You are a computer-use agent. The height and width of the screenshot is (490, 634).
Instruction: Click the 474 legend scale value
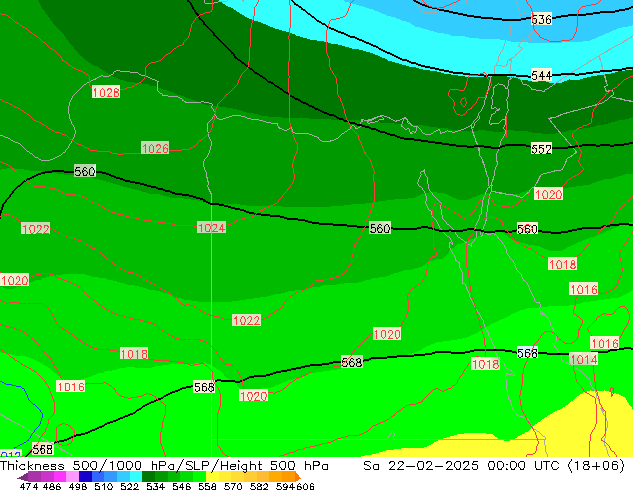(29, 486)
